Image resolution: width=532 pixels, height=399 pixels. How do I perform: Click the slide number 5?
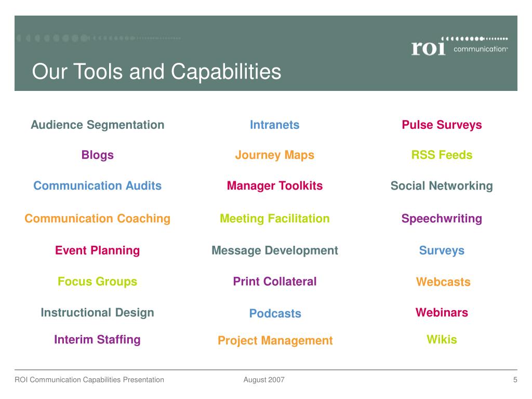pos(515,380)
